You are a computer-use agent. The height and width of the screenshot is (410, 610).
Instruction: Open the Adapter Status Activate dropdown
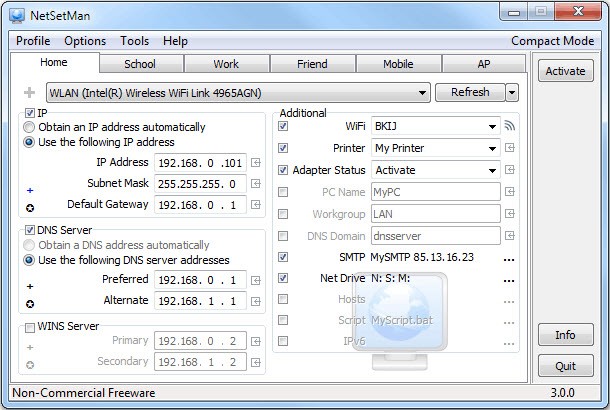[x=436, y=170]
